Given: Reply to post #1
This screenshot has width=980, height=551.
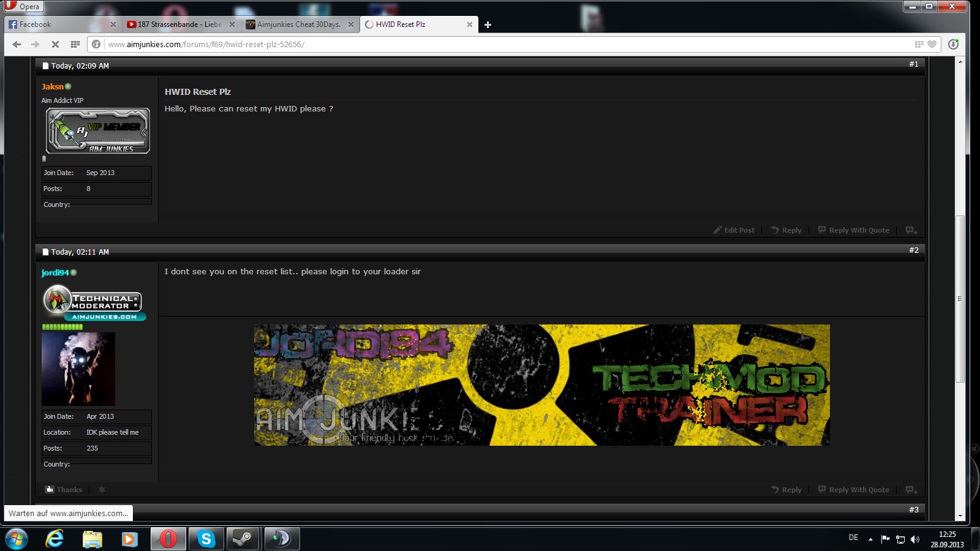Looking at the screenshot, I should coord(786,230).
